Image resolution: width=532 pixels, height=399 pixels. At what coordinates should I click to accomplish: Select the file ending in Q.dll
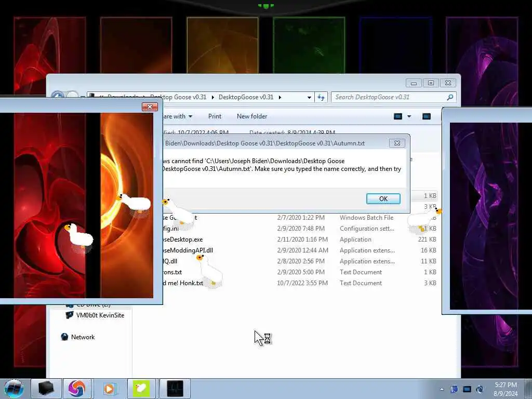pyautogui.click(x=170, y=261)
